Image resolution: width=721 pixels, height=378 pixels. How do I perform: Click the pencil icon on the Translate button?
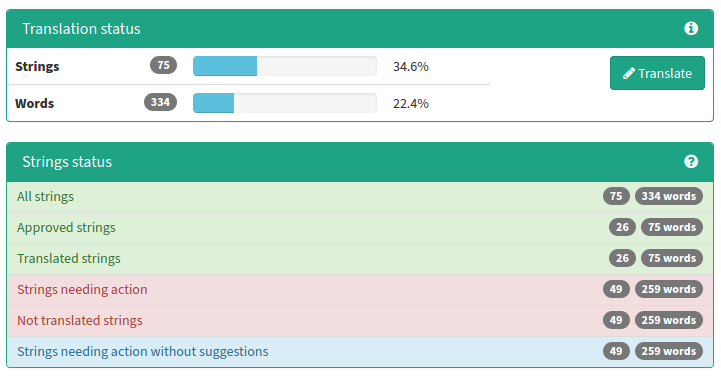click(x=629, y=74)
